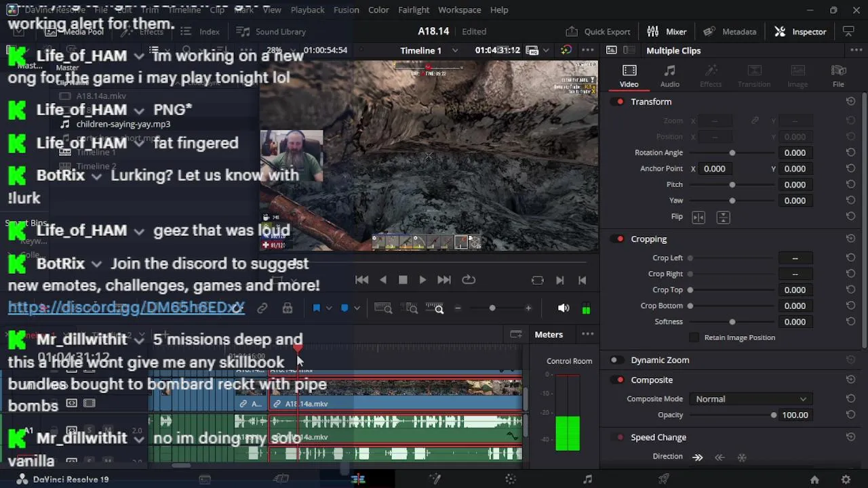Stop playback

(403, 280)
